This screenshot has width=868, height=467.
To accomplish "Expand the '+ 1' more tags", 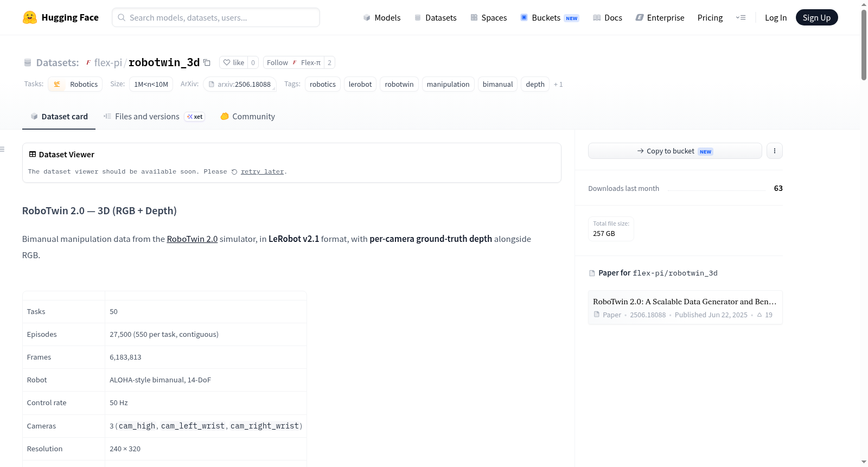I will [x=558, y=84].
